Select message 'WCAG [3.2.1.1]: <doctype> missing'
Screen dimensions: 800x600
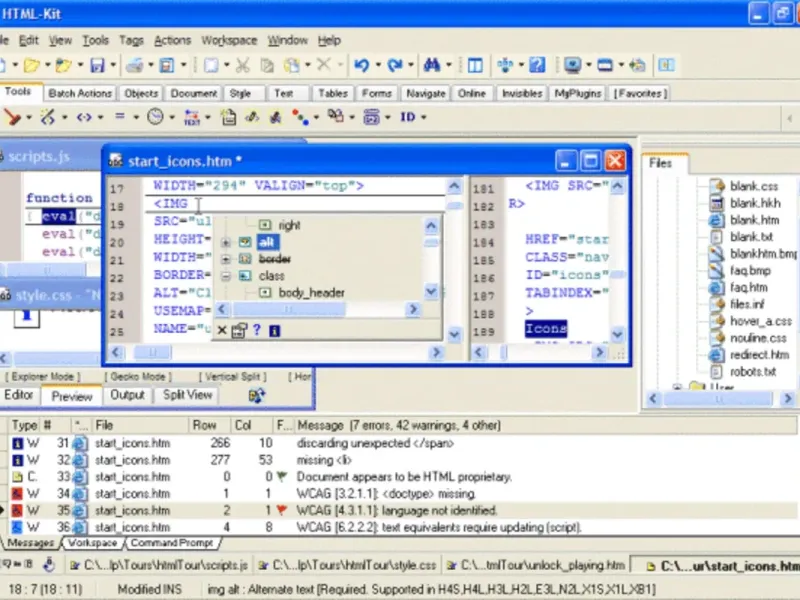coord(386,493)
